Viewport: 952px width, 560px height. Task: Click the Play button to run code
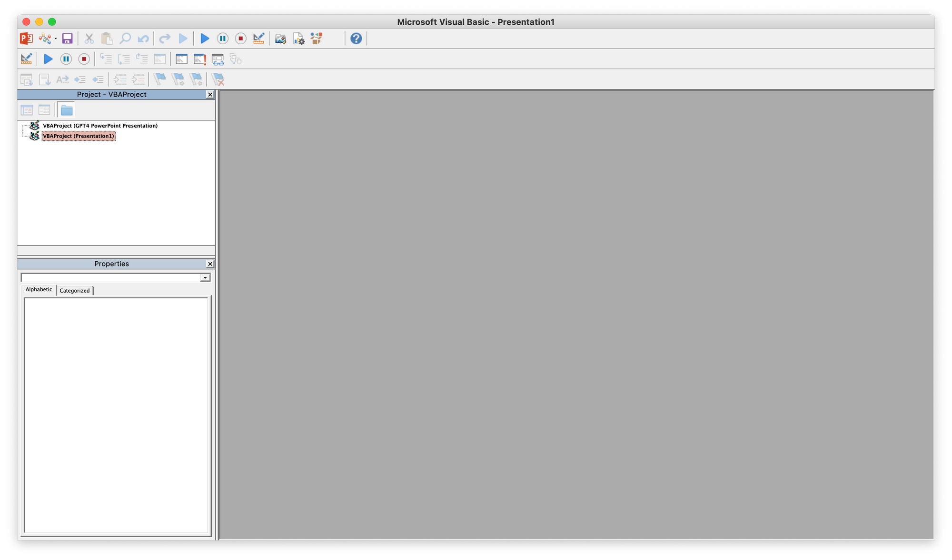pyautogui.click(x=205, y=38)
